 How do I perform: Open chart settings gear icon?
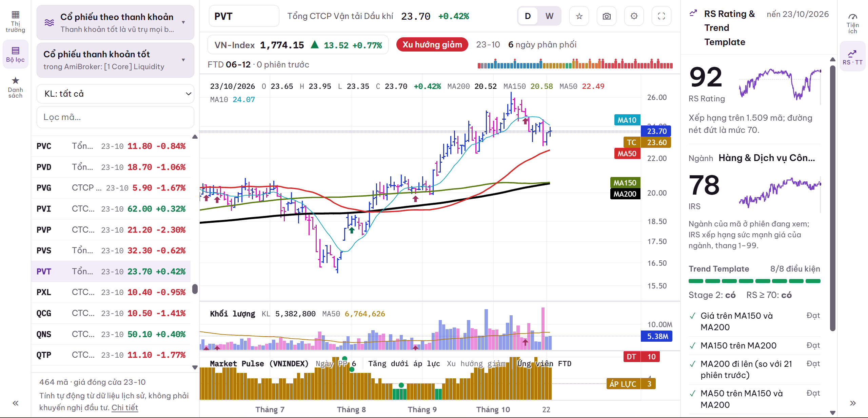[634, 16]
